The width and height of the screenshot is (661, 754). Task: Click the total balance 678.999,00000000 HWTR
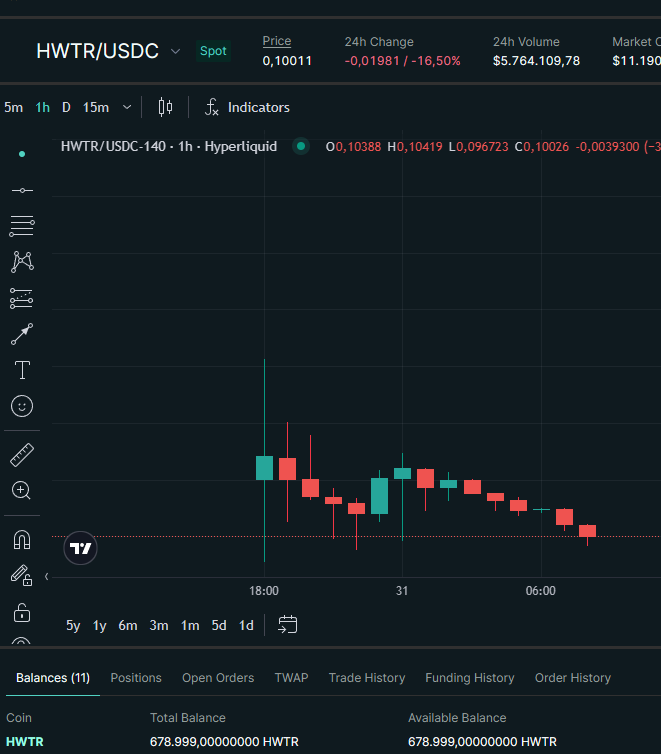tap(224, 741)
